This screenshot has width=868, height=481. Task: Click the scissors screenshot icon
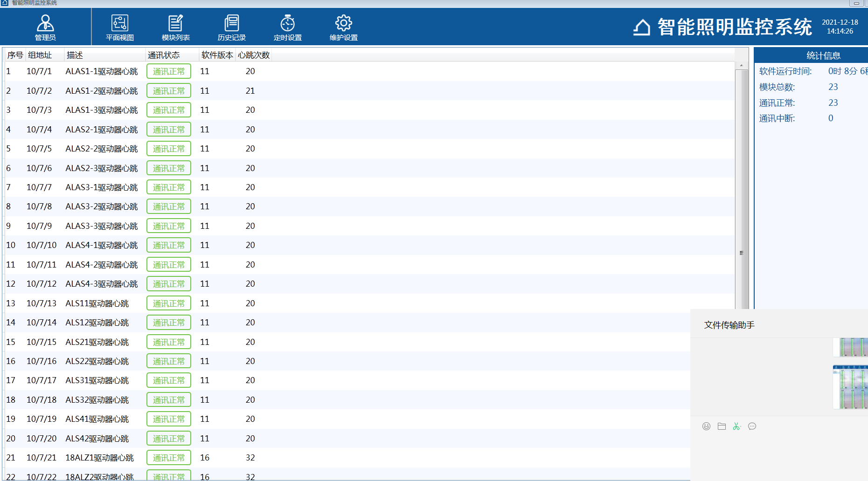pos(736,426)
